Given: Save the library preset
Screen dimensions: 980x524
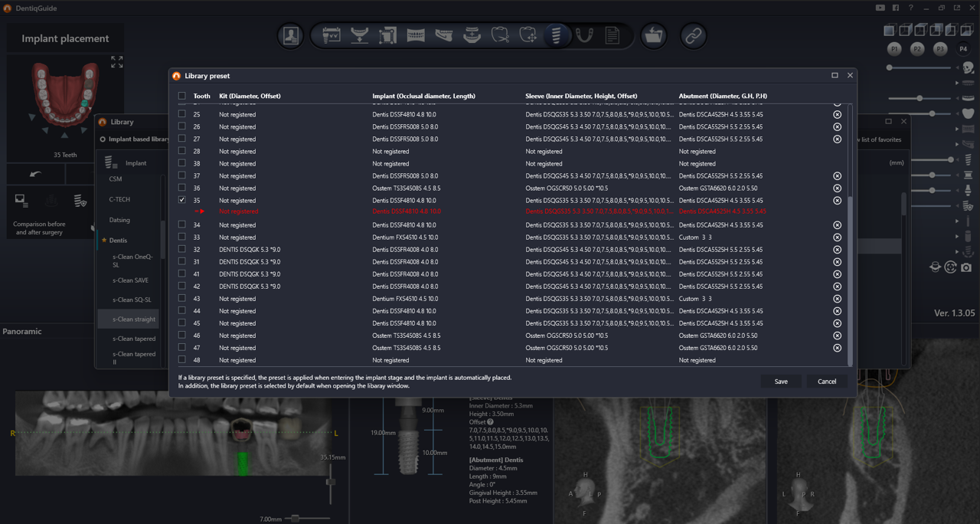Looking at the screenshot, I should coord(780,382).
